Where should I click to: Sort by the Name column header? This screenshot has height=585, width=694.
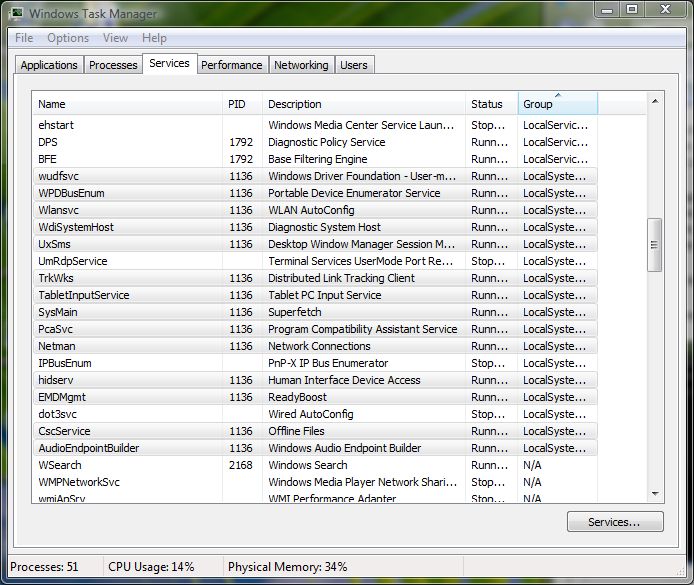click(127, 104)
